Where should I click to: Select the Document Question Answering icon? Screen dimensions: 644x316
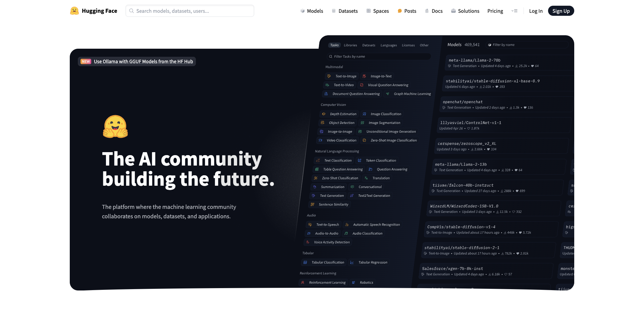[x=326, y=94]
